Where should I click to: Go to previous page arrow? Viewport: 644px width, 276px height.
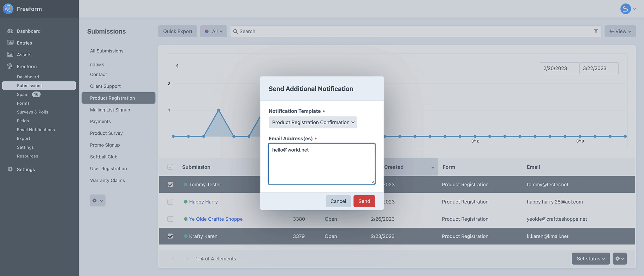pyautogui.click(x=173, y=259)
